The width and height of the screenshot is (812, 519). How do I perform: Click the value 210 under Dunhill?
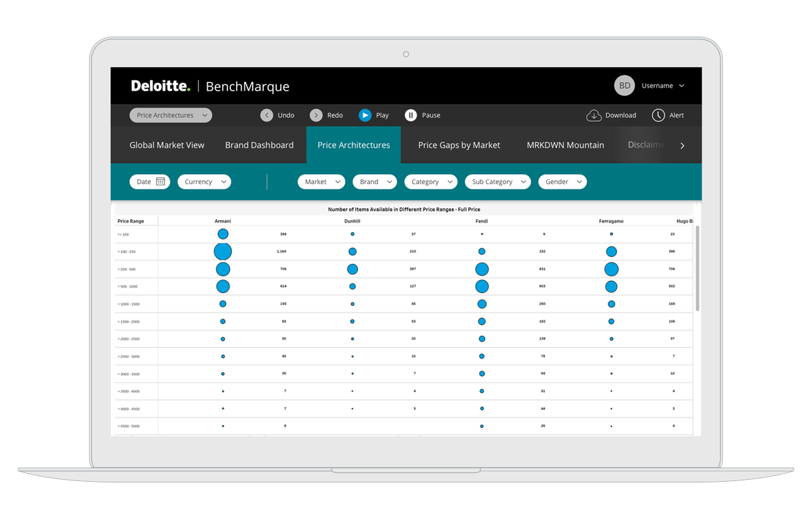point(413,252)
